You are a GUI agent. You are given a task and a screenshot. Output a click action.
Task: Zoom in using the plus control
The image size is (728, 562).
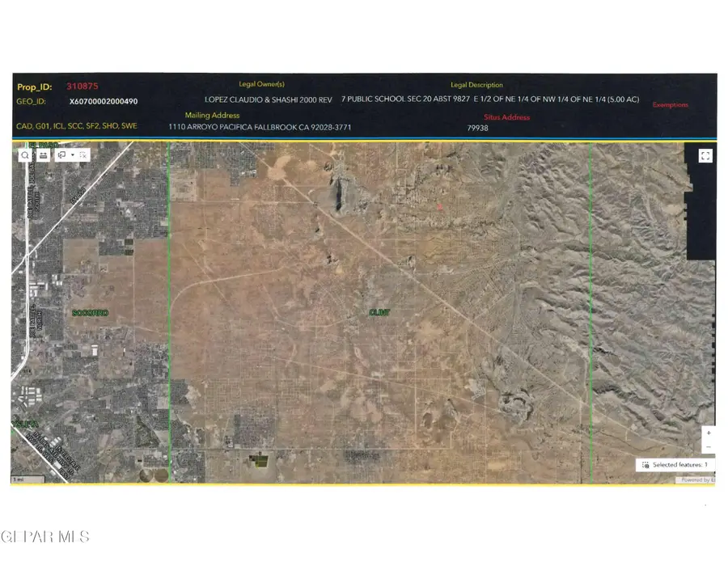click(709, 432)
